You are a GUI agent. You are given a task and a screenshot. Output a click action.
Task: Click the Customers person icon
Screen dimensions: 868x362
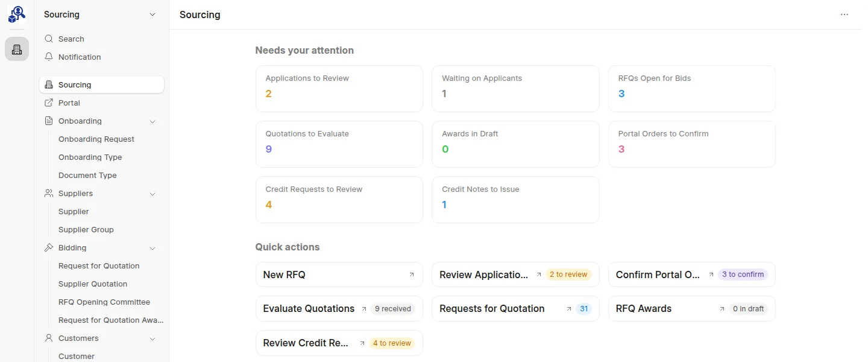click(49, 338)
